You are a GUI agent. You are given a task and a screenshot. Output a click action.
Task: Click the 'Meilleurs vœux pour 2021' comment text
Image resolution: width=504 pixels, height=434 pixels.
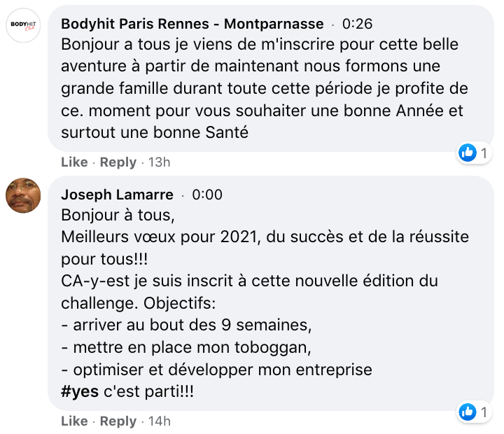[x=265, y=248]
